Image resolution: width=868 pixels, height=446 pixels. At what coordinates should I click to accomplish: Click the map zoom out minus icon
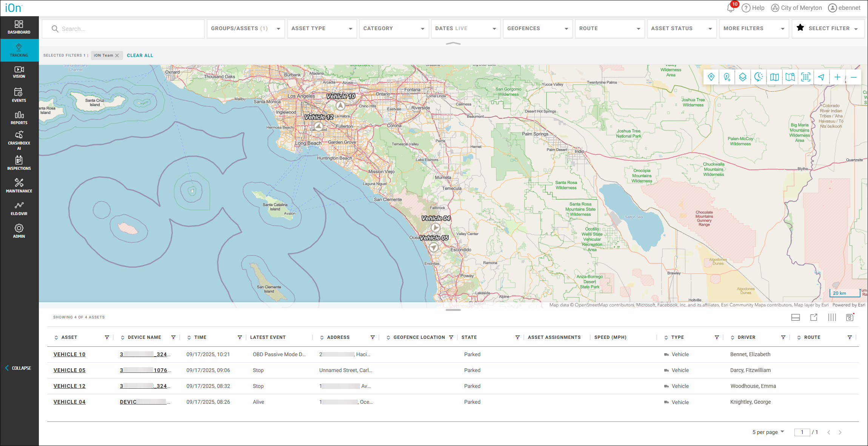click(x=853, y=77)
